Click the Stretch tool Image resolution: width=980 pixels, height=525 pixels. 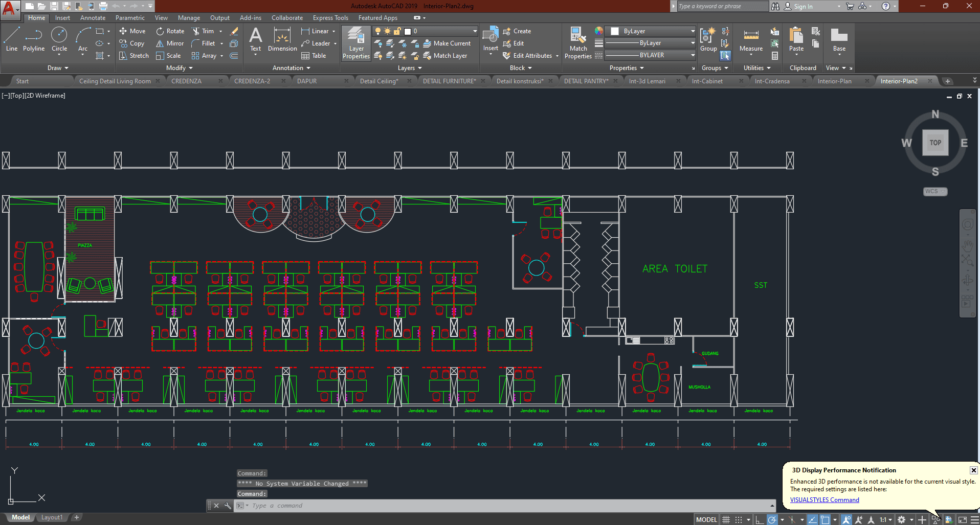[134, 56]
